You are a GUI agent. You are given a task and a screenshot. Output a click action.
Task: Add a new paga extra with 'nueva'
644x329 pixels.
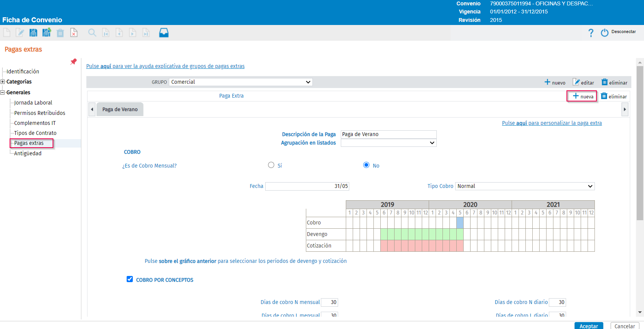583,96
